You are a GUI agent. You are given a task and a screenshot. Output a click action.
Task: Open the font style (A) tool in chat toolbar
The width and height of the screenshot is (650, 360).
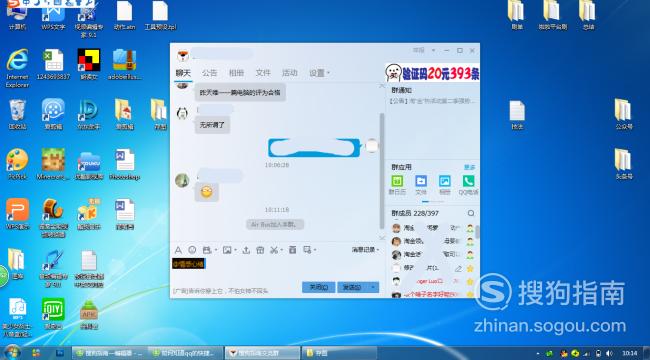(178, 250)
